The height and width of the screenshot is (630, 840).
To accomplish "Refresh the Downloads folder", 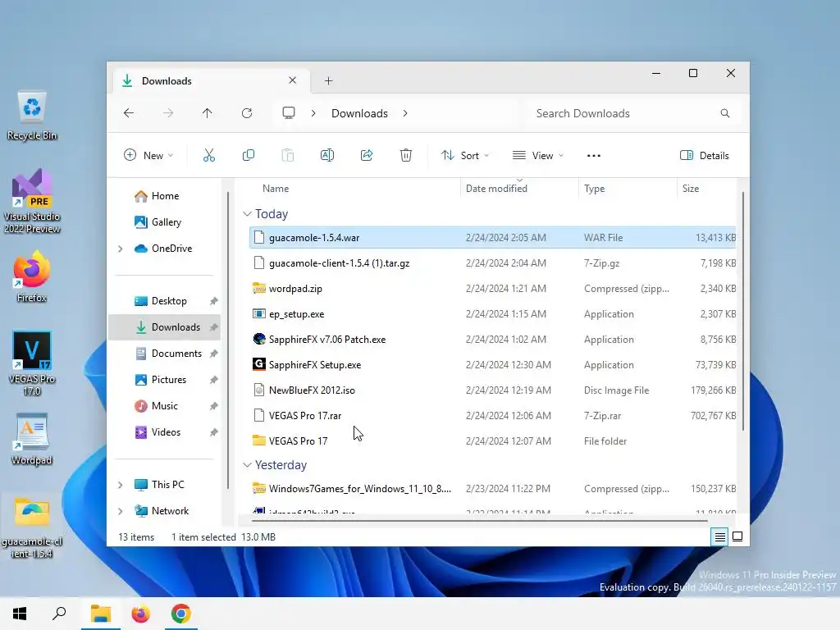I will click(x=246, y=113).
